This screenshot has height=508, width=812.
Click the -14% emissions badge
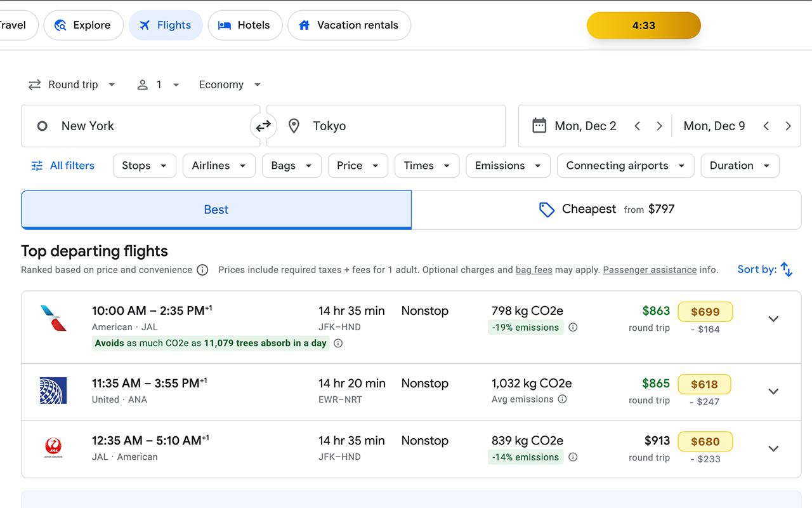tap(525, 457)
